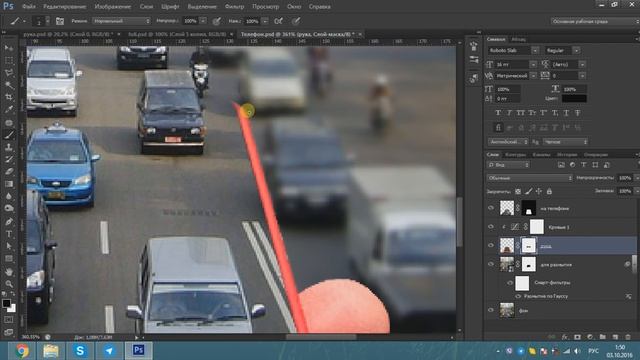The height and width of the screenshot is (360, 640).
Task: Select the Eraser tool
Action: coord(9,171)
